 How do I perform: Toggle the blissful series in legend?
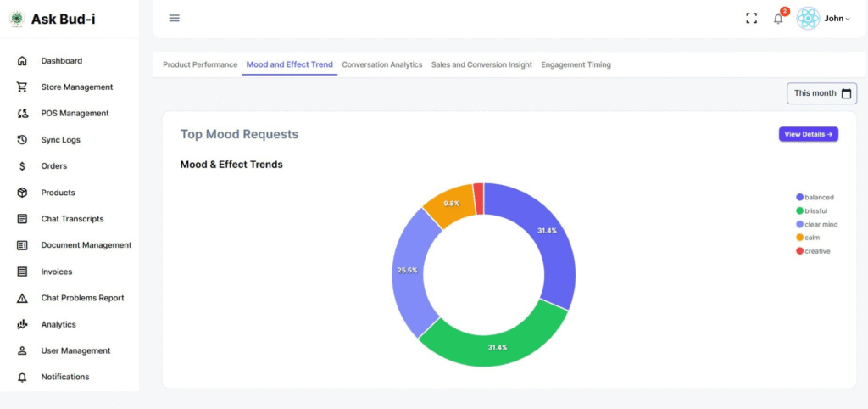coord(815,210)
